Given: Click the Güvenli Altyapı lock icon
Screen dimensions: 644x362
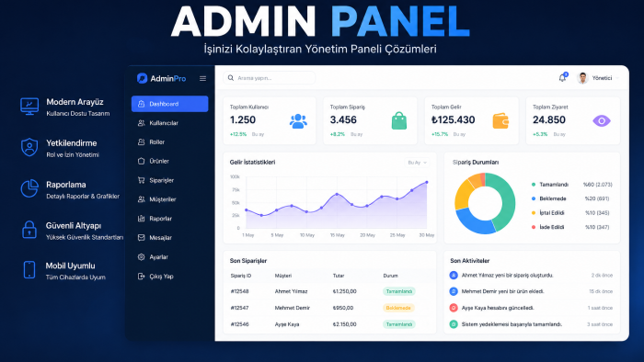Looking at the screenshot, I should (x=29, y=229).
